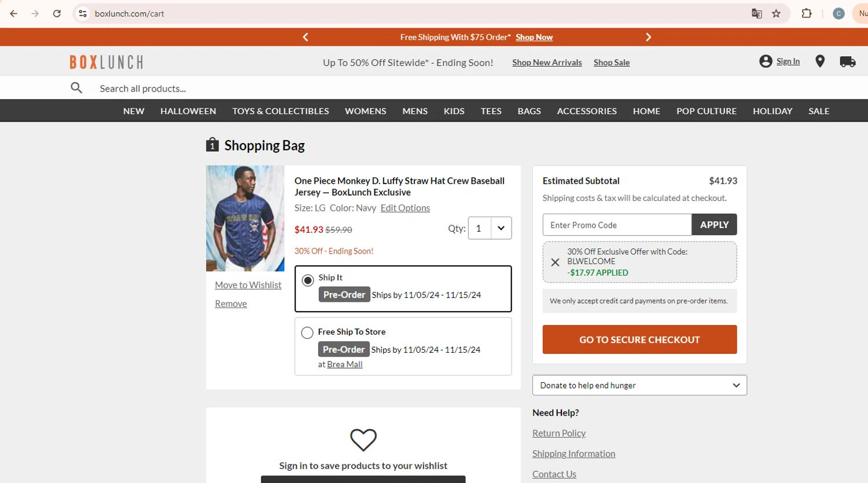This screenshot has width=868, height=483.
Task: Show the next promo banner
Action: pos(648,37)
